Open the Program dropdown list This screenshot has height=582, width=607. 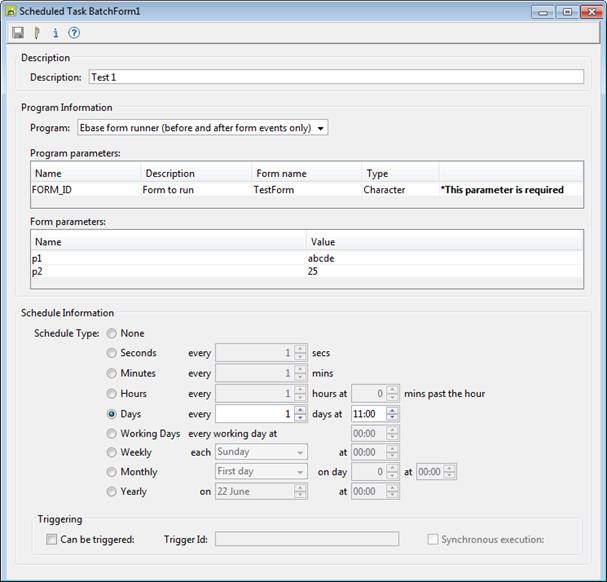click(x=320, y=128)
